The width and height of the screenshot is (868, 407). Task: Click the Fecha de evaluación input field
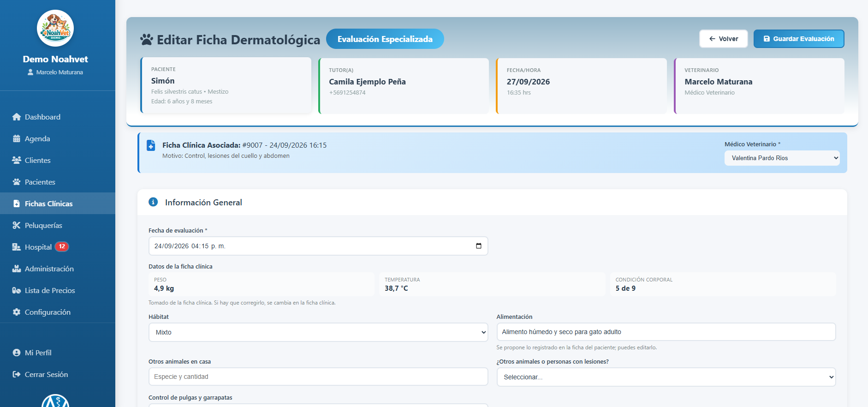[318, 246]
